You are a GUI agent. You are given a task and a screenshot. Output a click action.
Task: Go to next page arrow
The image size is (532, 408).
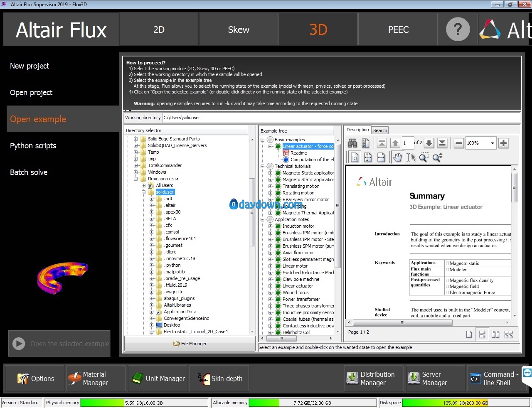(429, 143)
